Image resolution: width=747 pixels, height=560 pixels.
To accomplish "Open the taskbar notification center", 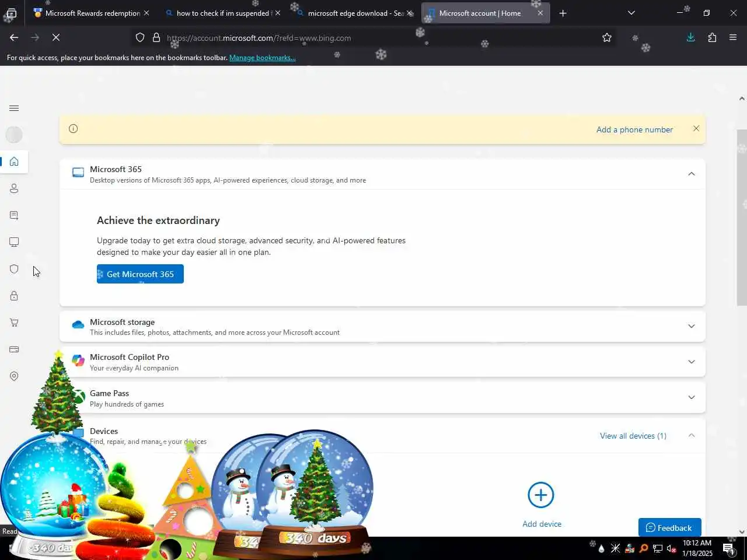I will point(729,548).
